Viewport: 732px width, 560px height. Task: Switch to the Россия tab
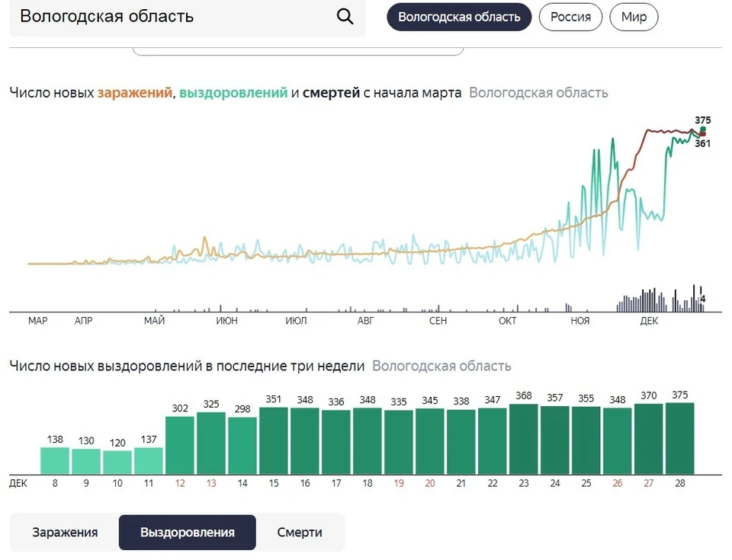pos(570,18)
